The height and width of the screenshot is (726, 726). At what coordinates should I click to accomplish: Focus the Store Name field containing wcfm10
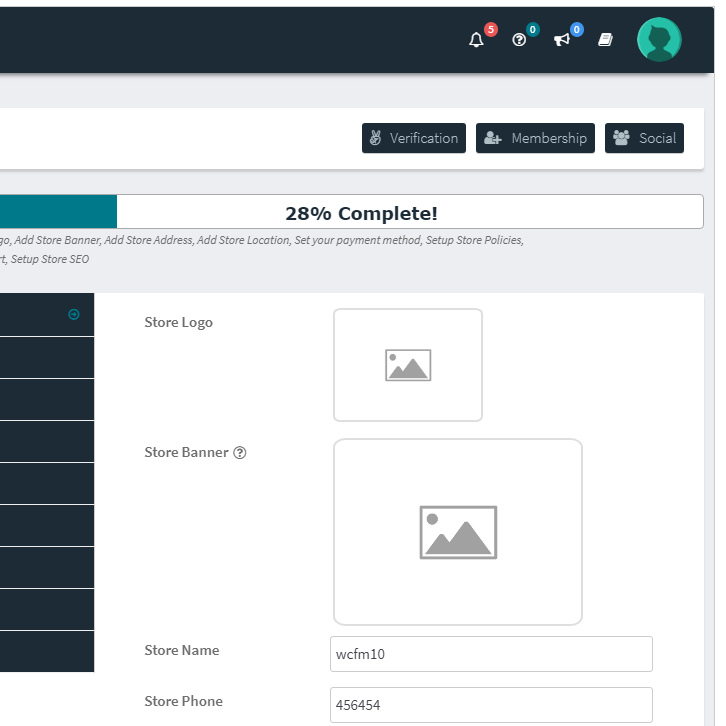491,654
